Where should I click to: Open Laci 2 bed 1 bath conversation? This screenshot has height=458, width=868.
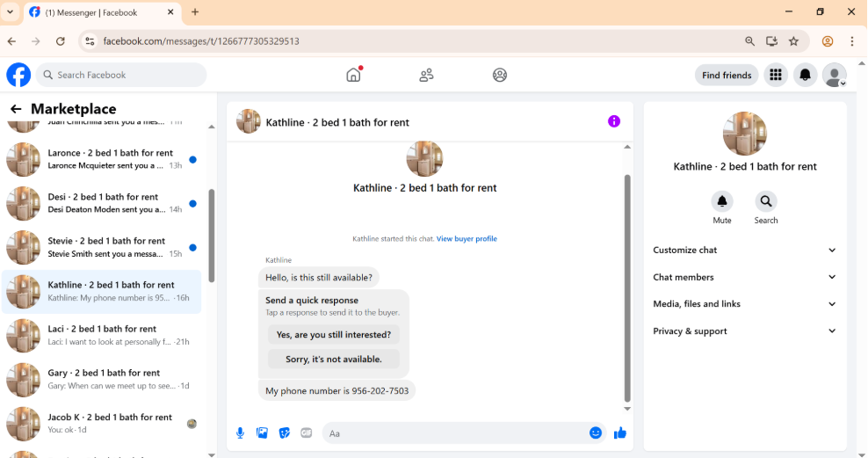pos(102,336)
